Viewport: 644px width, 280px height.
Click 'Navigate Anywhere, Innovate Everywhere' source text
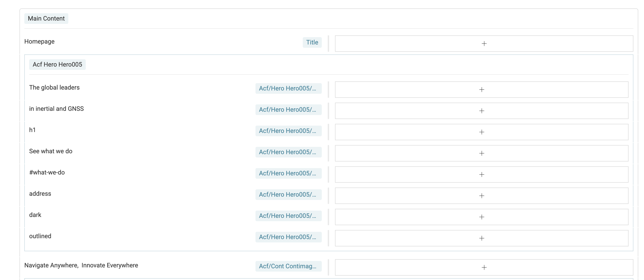coord(81,265)
